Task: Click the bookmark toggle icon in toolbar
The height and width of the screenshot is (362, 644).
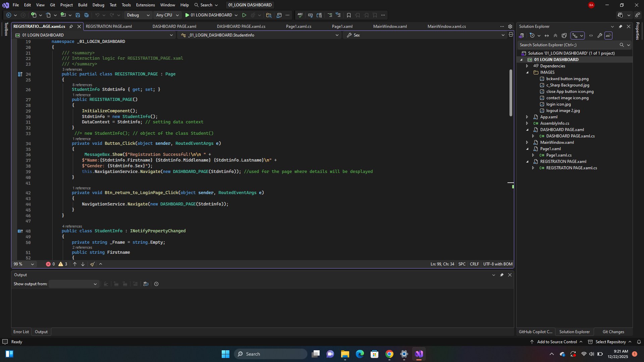Action: [349, 15]
